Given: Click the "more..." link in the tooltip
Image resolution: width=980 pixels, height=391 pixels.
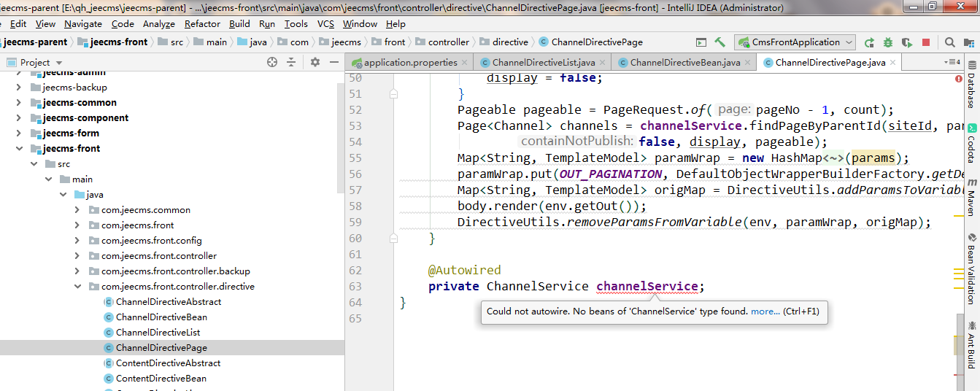Looking at the screenshot, I should click(765, 311).
